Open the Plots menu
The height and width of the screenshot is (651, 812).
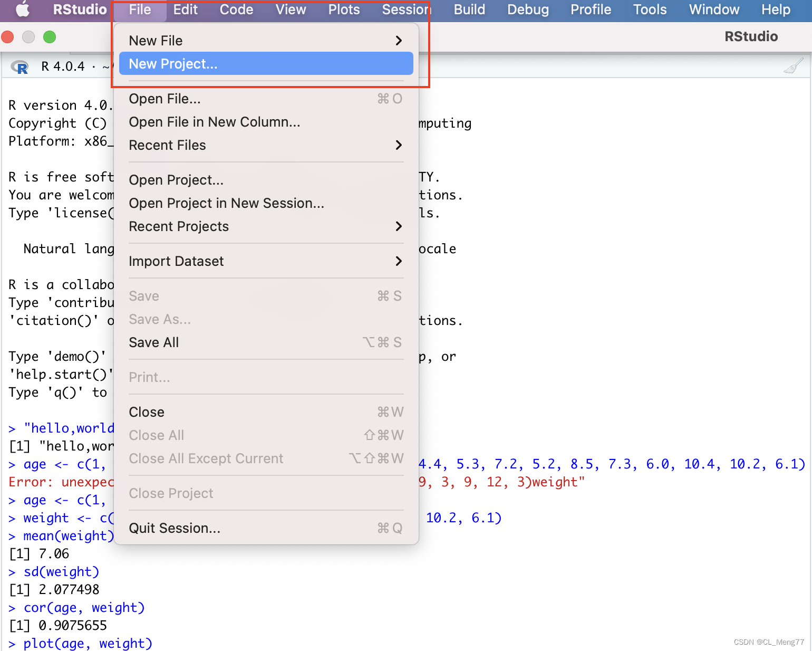click(x=344, y=9)
